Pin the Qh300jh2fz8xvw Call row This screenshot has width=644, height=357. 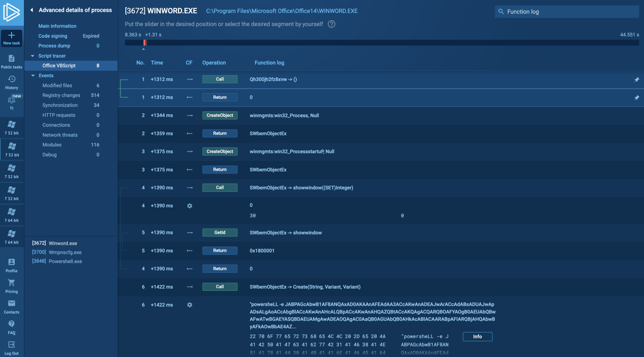tap(636, 80)
